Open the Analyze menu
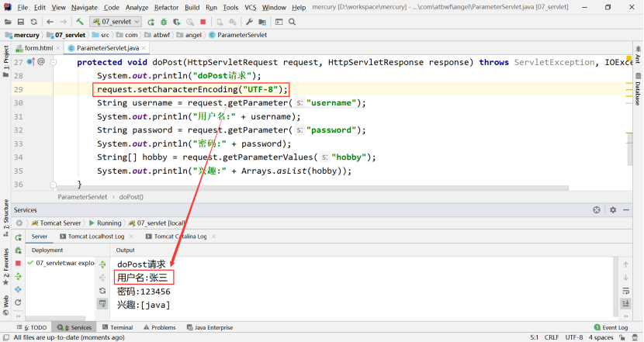 (x=137, y=8)
